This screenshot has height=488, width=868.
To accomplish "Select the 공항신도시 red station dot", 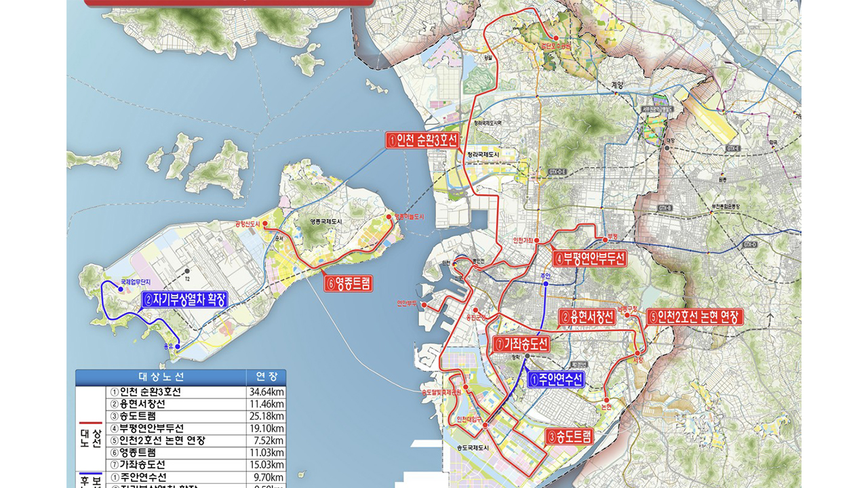I will (265, 223).
